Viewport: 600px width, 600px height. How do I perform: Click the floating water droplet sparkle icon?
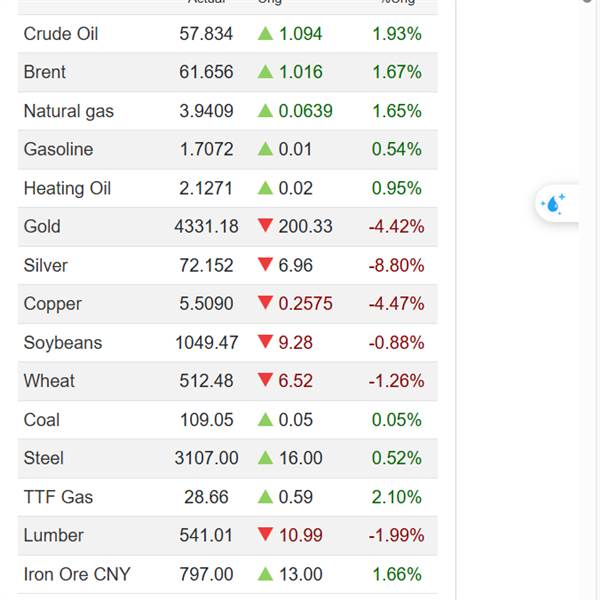[x=553, y=204]
